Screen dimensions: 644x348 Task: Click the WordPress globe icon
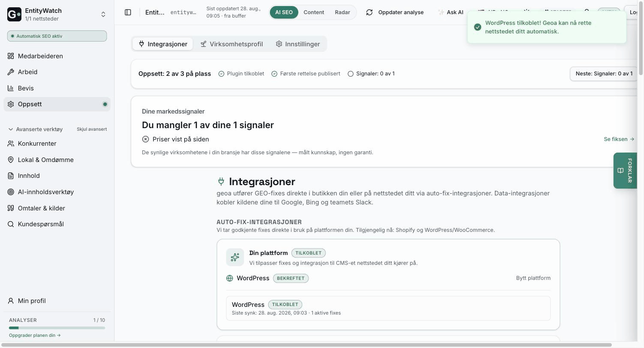coord(230,278)
